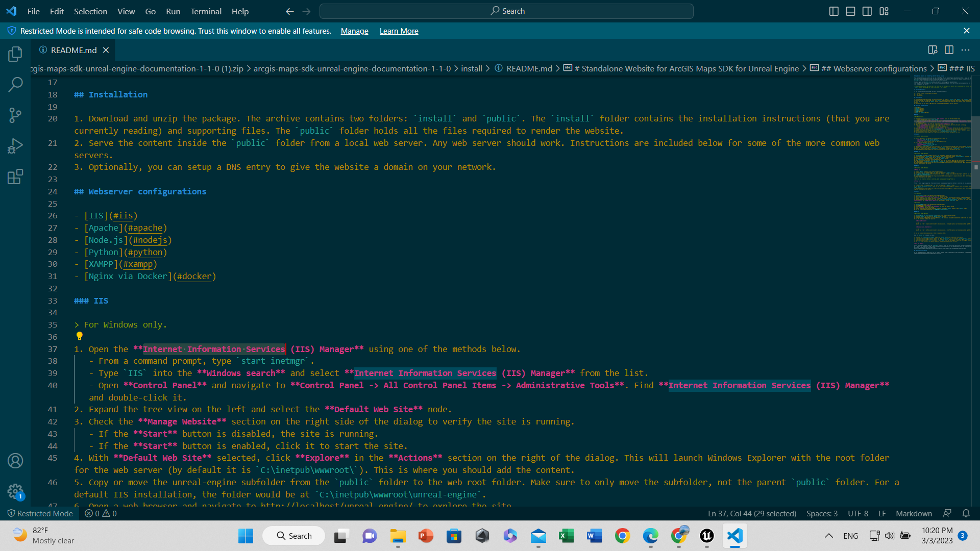This screenshot has width=980, height=551.
Task: Toggle the bottom panel layout button
Action: [x=850, y=11]
